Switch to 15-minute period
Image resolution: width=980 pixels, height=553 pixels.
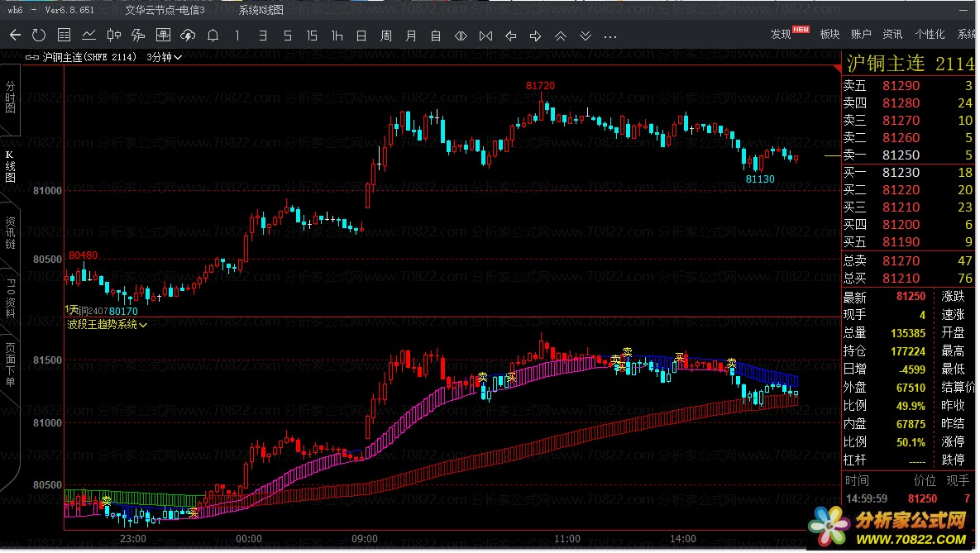[x=312, y=36]
